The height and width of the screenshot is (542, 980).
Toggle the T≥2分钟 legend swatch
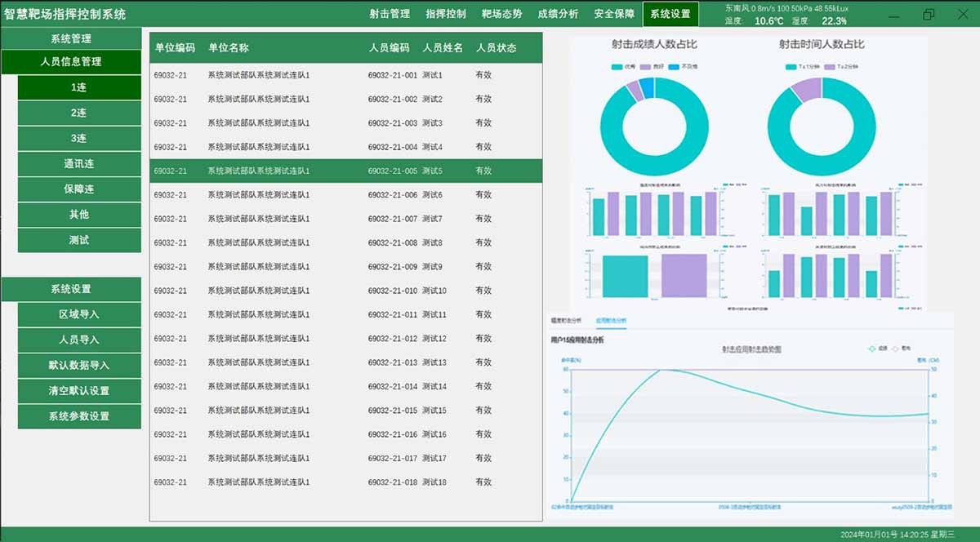831,67
